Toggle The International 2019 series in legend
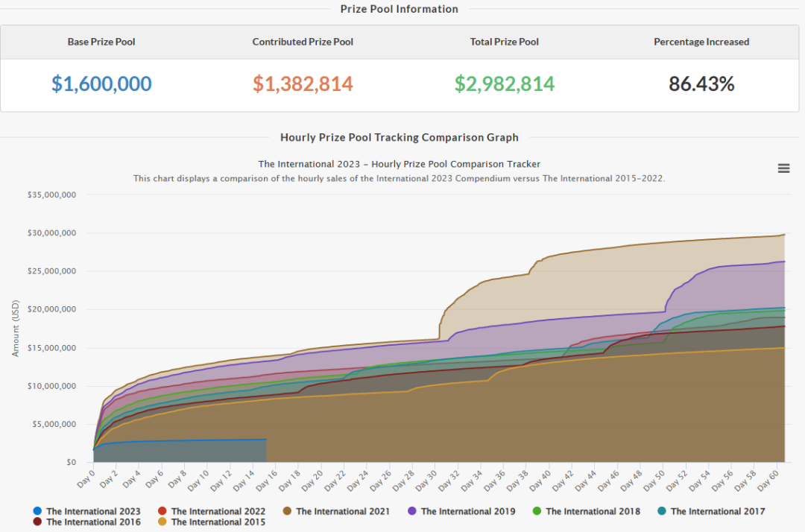The image size is (805, 532). click(x=461, y=511)
